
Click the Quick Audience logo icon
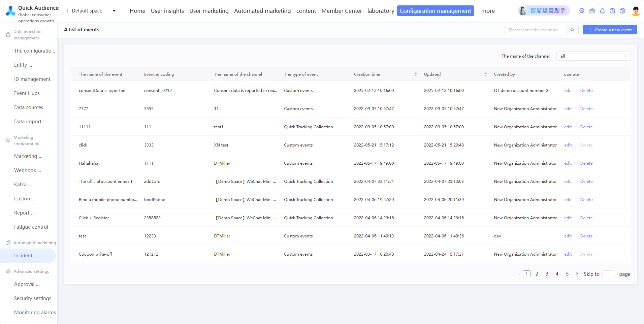(x=11, y=11)
